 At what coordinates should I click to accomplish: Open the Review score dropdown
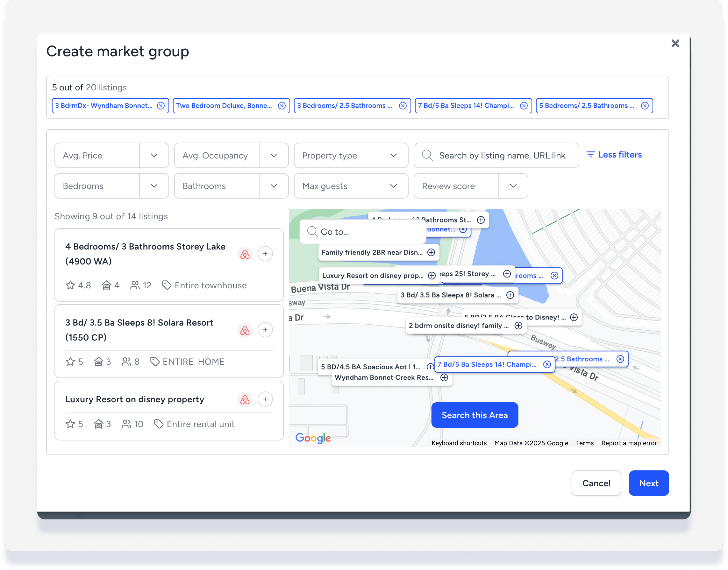point(513,186)
